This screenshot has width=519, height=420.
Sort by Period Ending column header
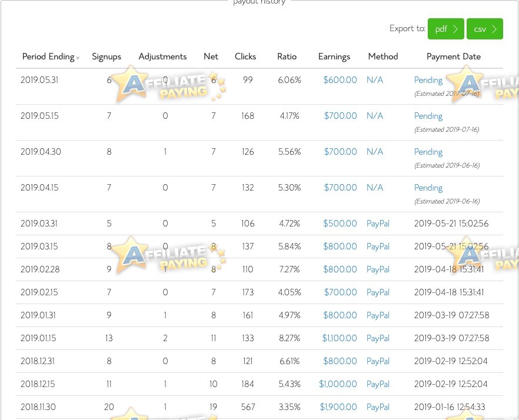[51, 56]
